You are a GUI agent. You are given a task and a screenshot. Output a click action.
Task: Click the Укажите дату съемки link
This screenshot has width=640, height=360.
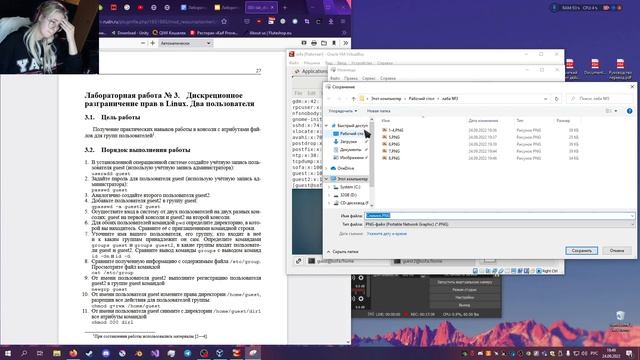click(387, 234)
